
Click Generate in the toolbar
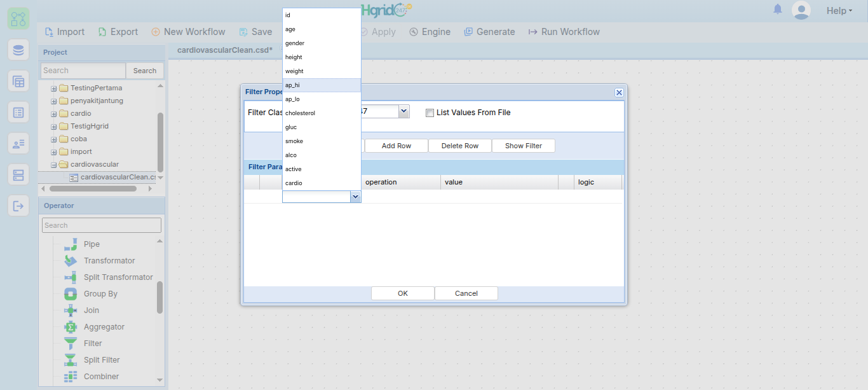click(489, 32)
